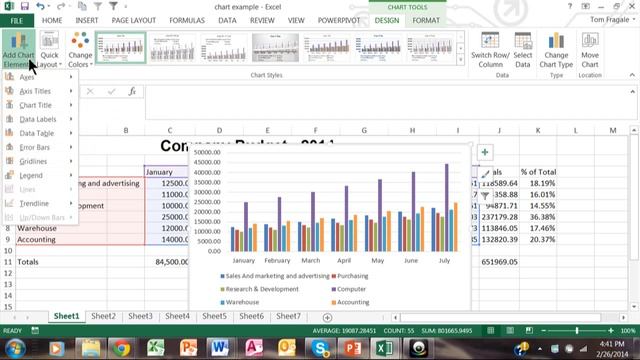Open the File Explorer taskbar icon

(x=91, y=349)
